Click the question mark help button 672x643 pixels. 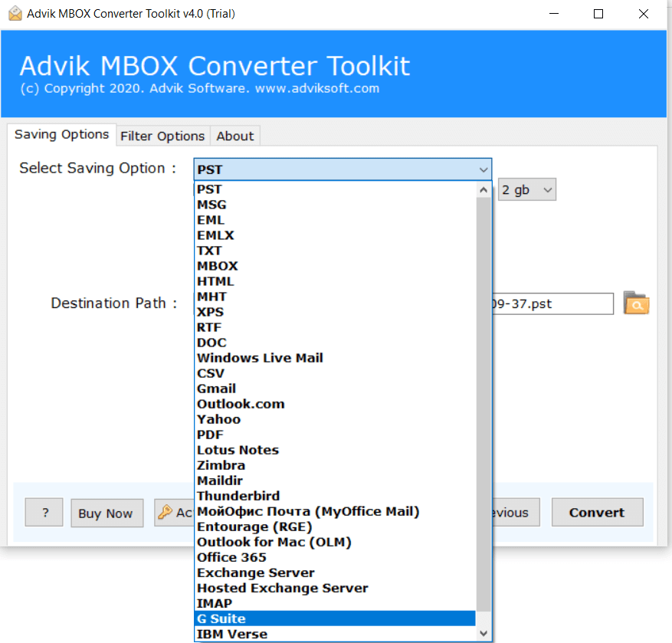(x=44, y=512)
